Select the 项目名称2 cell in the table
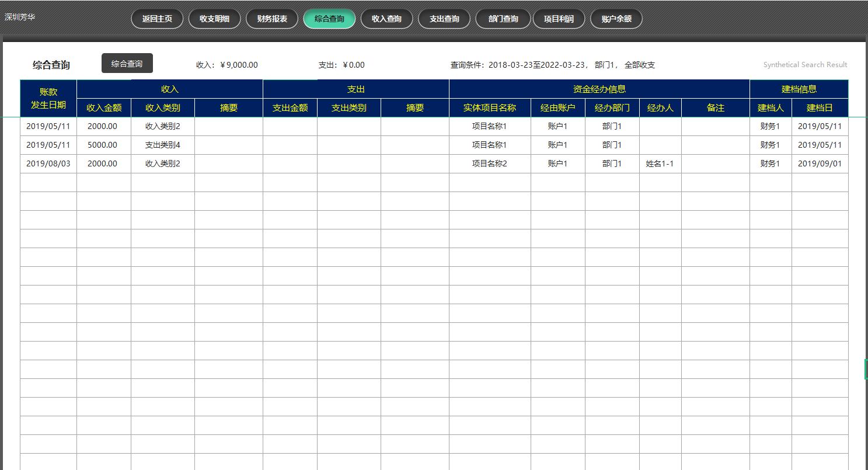868x470 pixels. pos(490,163)
